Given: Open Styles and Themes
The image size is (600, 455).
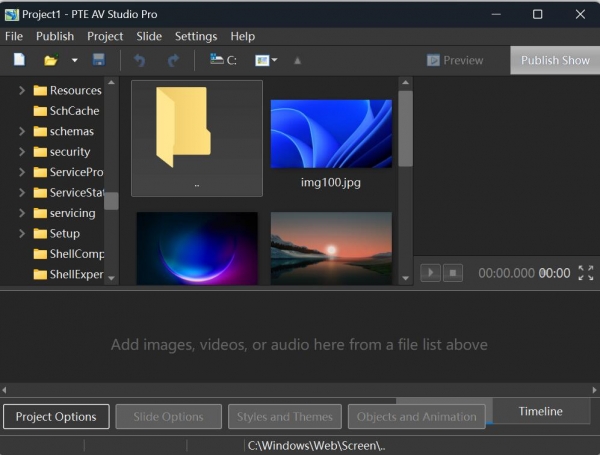Looking at the screenshot, I should (x=285, y=417).
